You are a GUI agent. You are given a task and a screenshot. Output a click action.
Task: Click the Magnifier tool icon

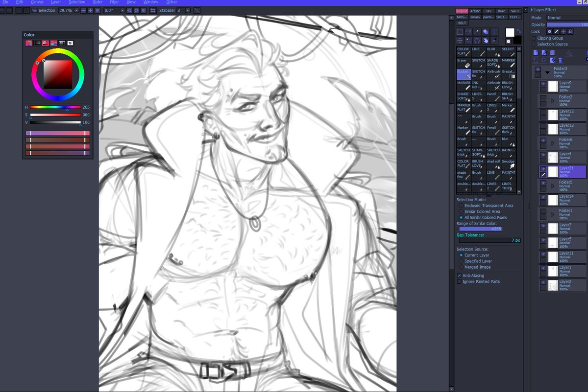click(x=468, y=40)
